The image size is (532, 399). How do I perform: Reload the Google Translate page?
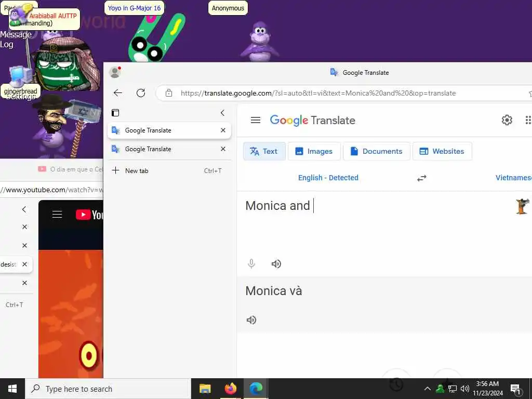coord(141,93)
